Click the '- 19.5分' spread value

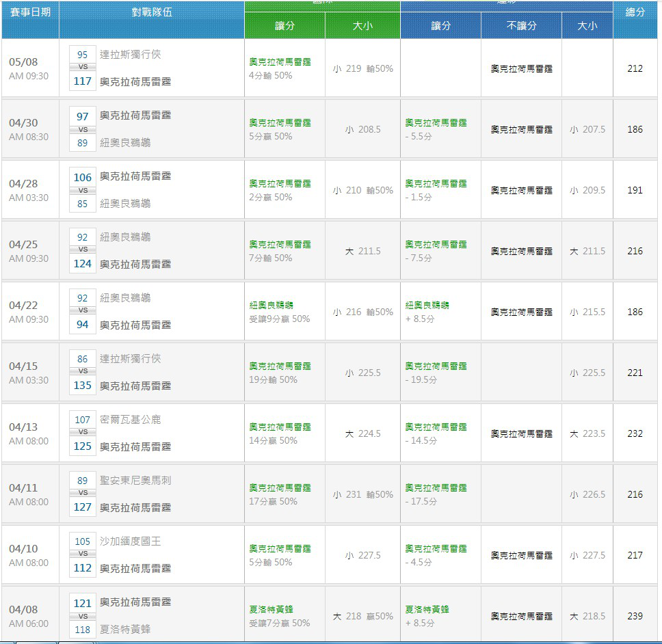421,379
